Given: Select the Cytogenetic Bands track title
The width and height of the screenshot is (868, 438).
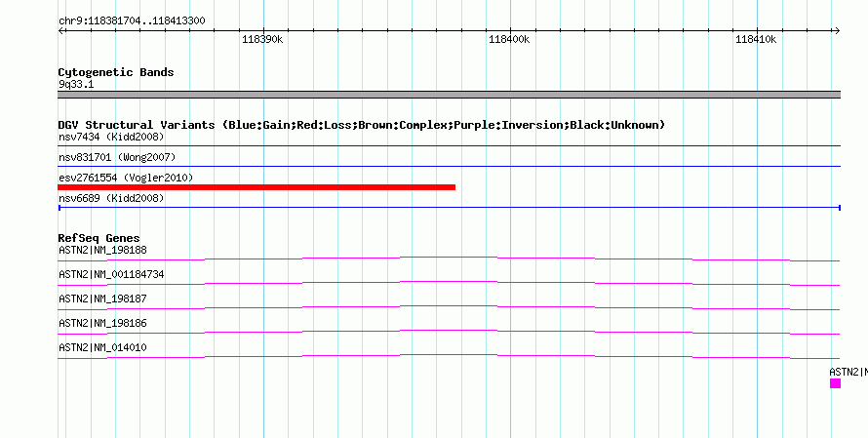Looking at the screenshot, I should (x=116, y=72).
